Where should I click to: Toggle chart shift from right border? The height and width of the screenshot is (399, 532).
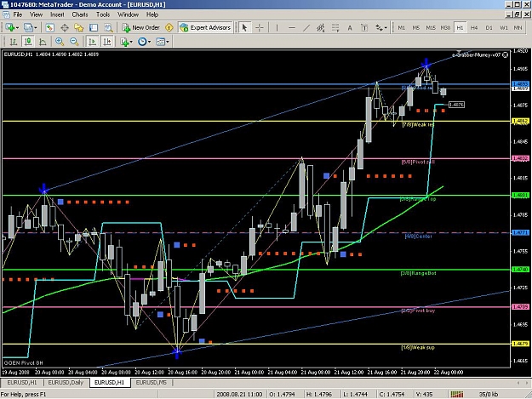click(x=107, y=42)
